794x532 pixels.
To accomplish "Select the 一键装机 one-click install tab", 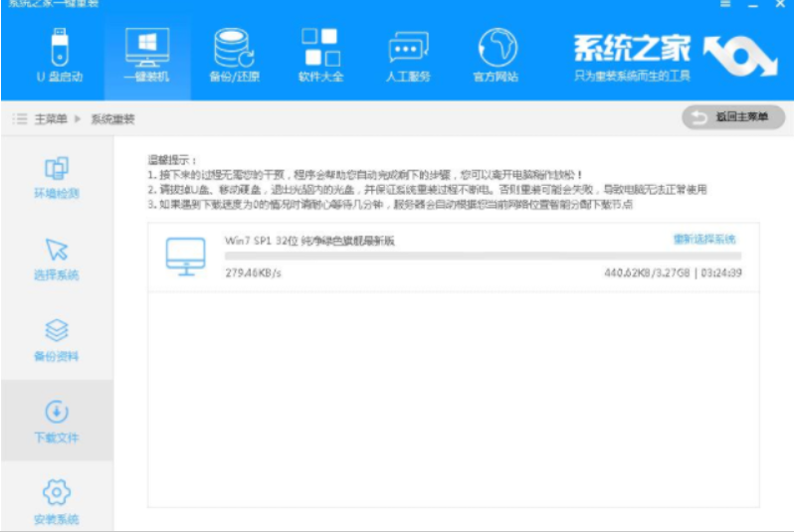I will point(146,55).
